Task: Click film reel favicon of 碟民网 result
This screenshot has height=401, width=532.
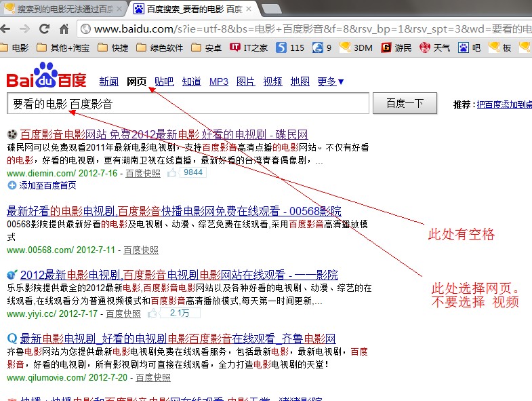Action: pos(12,134)
